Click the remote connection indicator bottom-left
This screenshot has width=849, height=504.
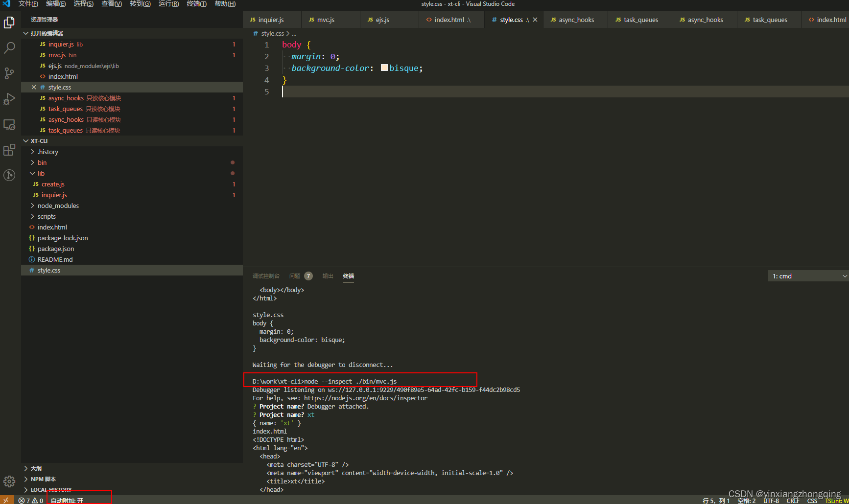(5, 500)
